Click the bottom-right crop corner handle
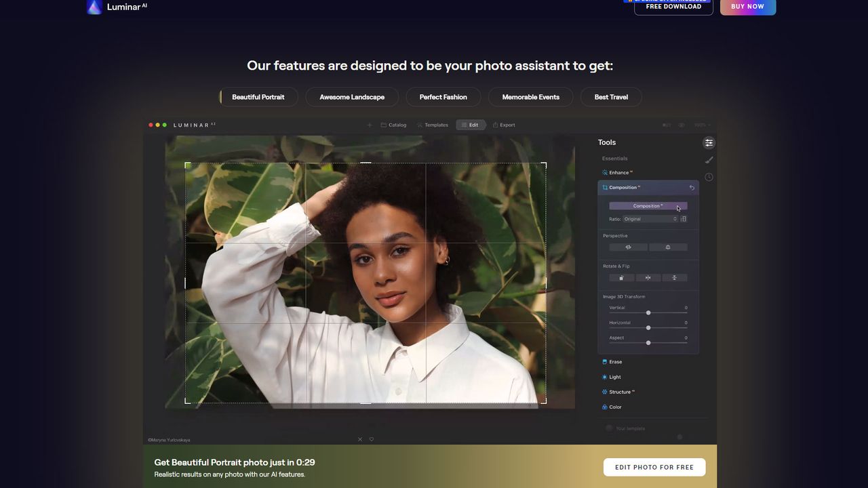The width and height of the screenshot is (868, 488). (x=545, y=403)
